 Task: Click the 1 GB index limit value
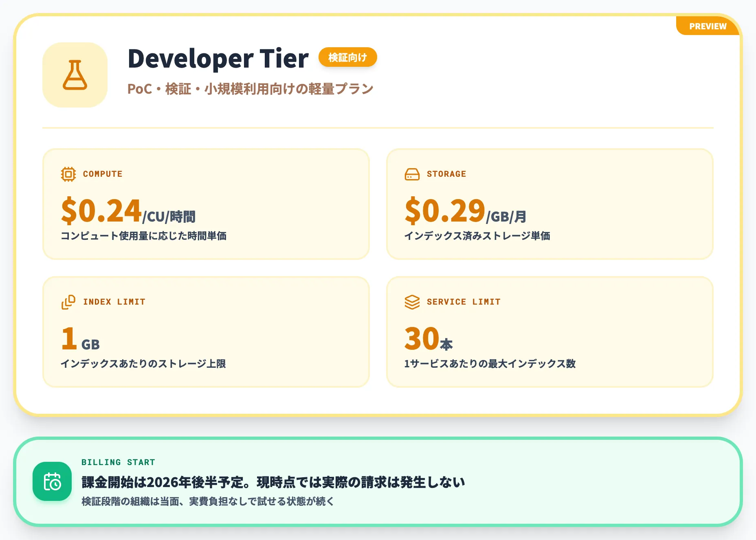tap(80, 339)
